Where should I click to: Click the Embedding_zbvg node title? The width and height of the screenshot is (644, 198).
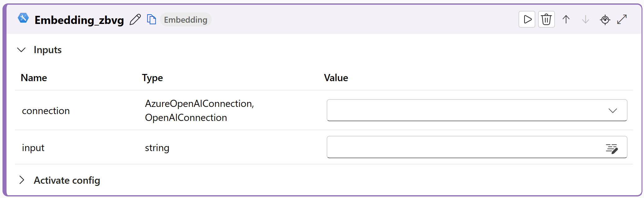79,20
